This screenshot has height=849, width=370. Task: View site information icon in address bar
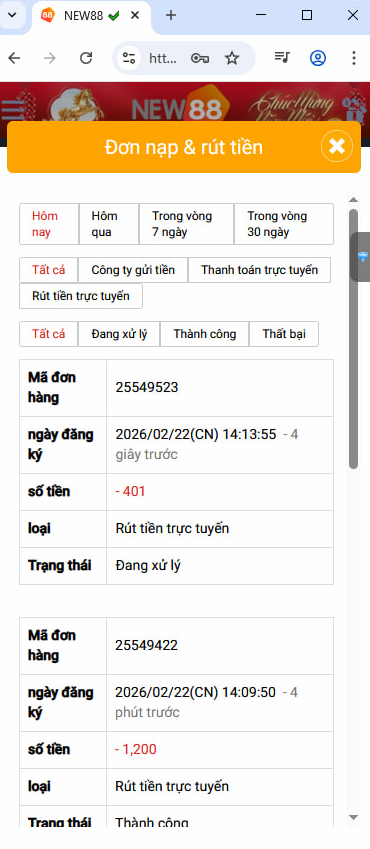(129, 58)
